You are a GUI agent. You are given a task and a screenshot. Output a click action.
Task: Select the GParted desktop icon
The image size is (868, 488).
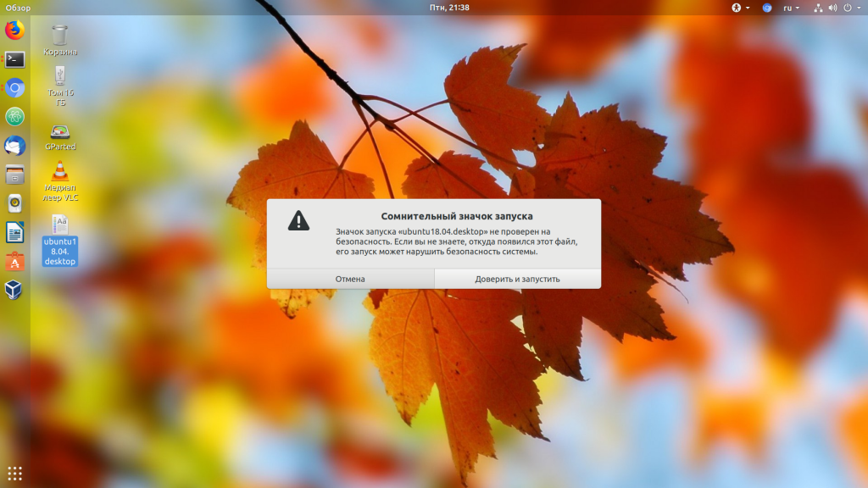point(60,138)
